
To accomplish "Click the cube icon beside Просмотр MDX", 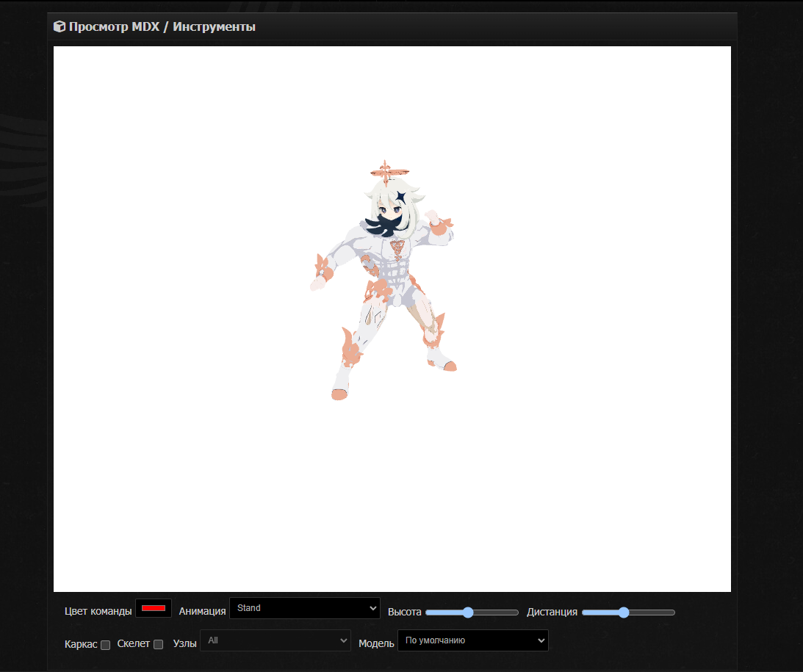I will [60, 26].
